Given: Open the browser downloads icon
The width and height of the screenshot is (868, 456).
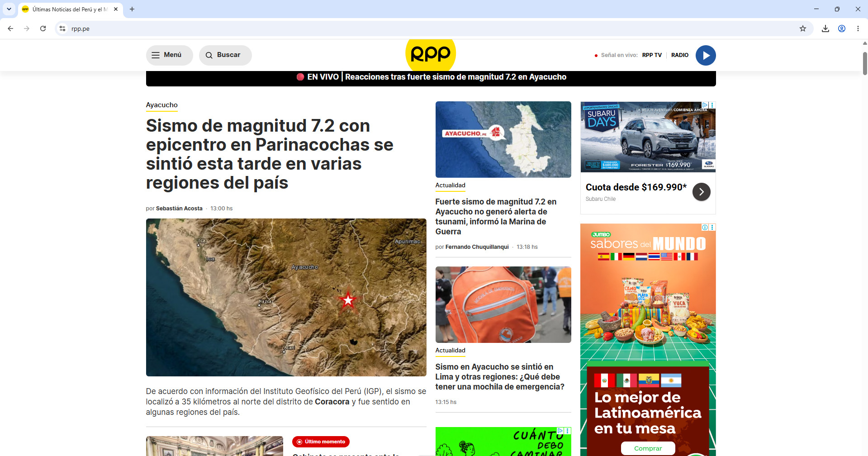Looking at the screenshot, I should point(825,28).
